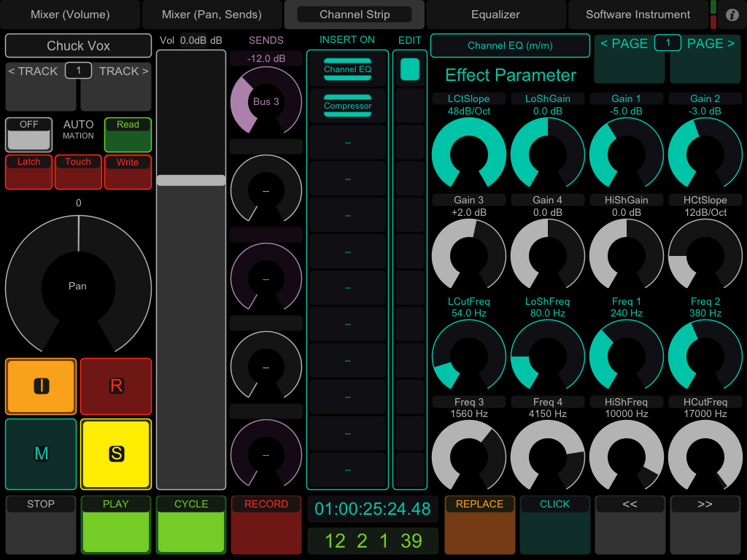
Task: Advance to next page with PAGE >
Action: tap(705, 59)
